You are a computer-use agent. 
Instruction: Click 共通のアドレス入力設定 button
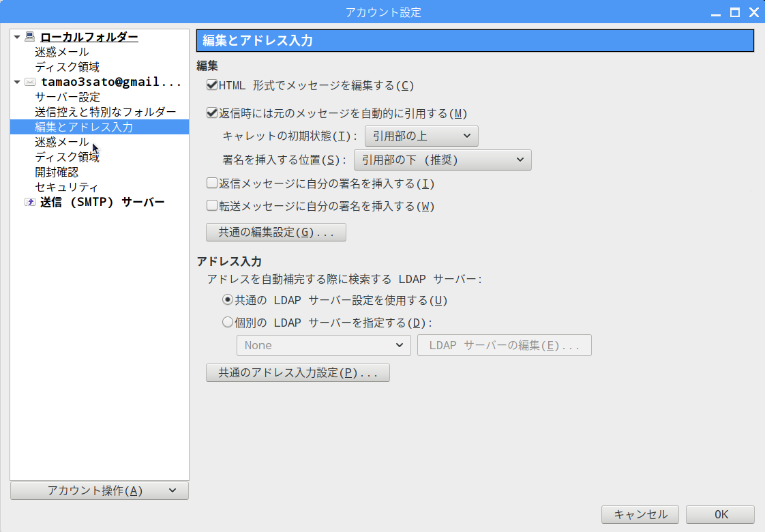point(297,373)
